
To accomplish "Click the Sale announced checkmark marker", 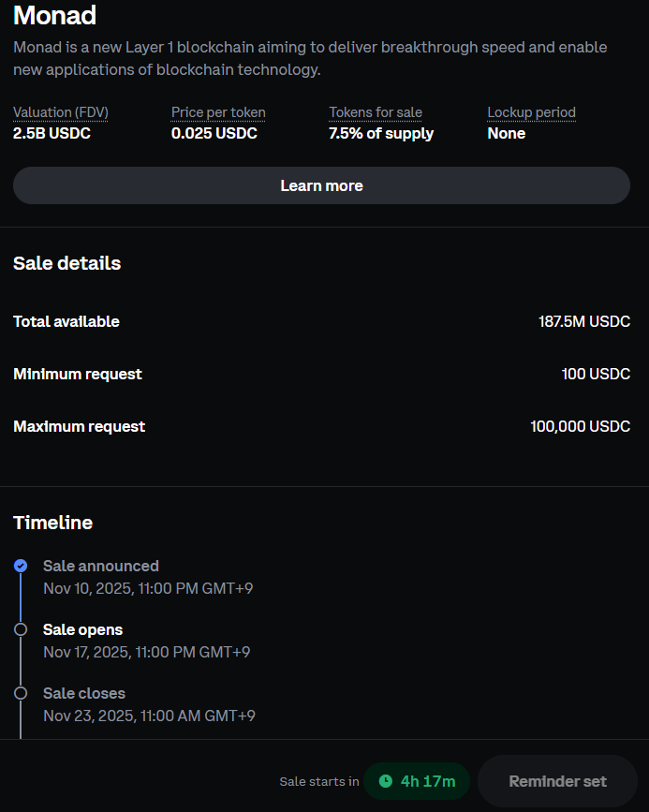I will (x=21, y=566).
